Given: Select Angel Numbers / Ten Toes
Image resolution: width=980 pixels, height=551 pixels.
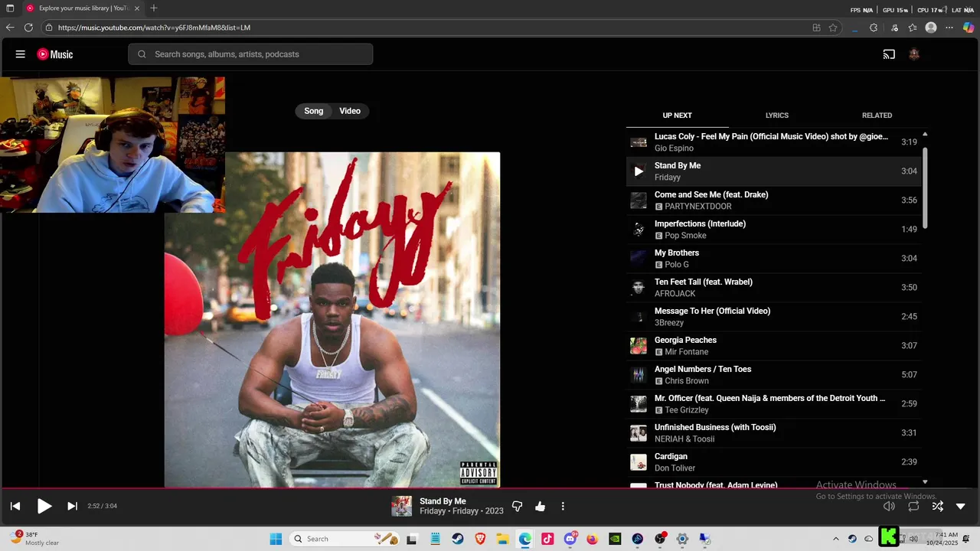Looking at the screenshot, I should click(x=773, y=375).
